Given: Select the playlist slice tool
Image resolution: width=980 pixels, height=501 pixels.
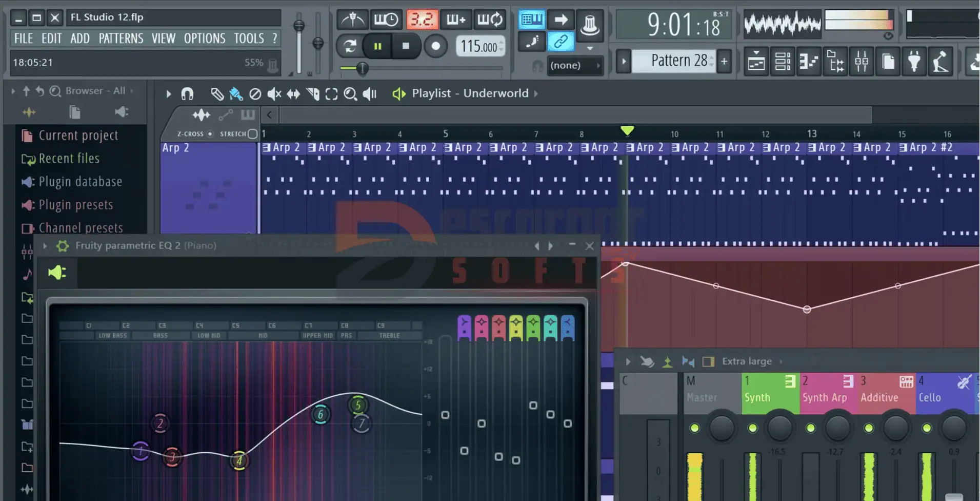Looking at the screenshot, I should coord(312,94).
